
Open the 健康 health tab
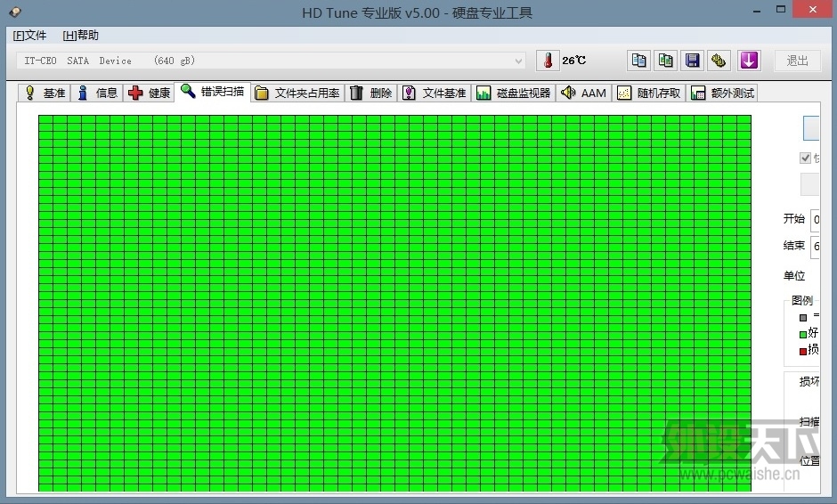150,93
